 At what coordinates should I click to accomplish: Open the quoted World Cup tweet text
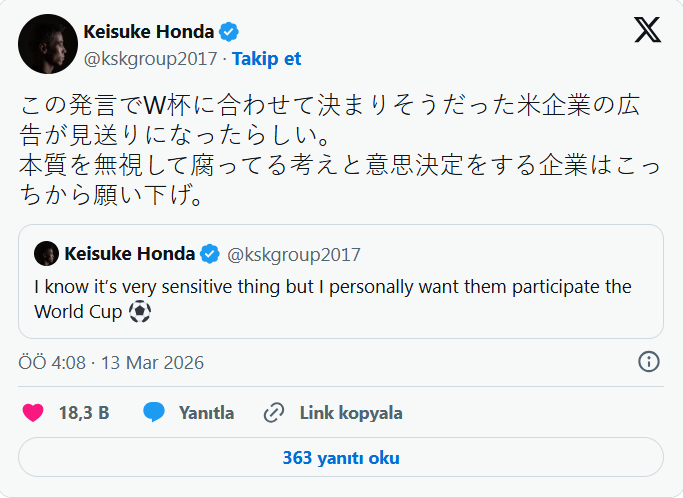coord(332,298)
